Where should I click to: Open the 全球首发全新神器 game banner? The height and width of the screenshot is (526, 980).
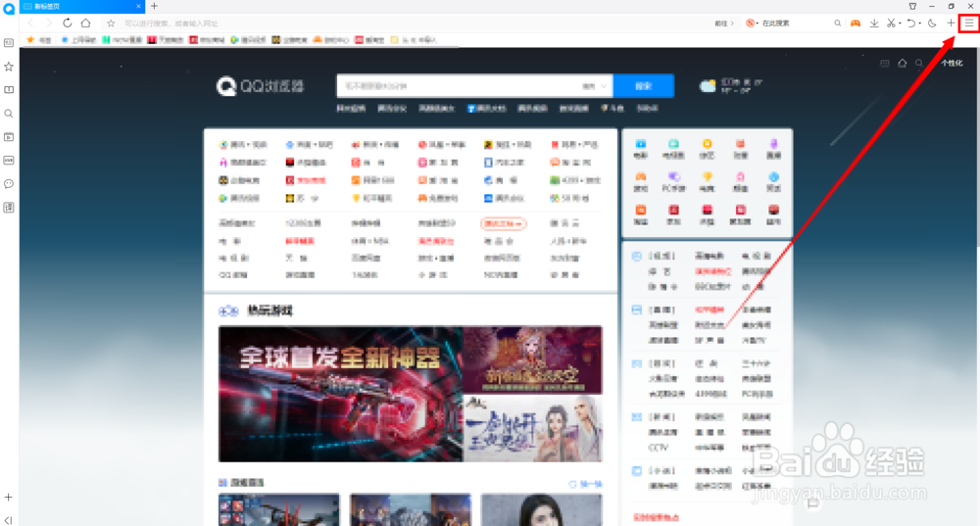pyautogui.click(x=341, y=394)
